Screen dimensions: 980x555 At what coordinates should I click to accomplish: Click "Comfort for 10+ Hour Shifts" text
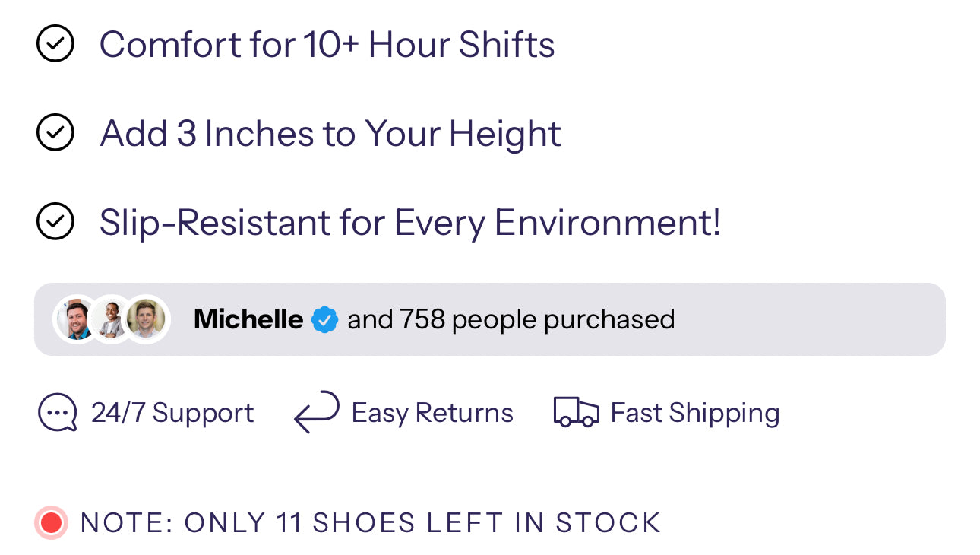[327, 45]
